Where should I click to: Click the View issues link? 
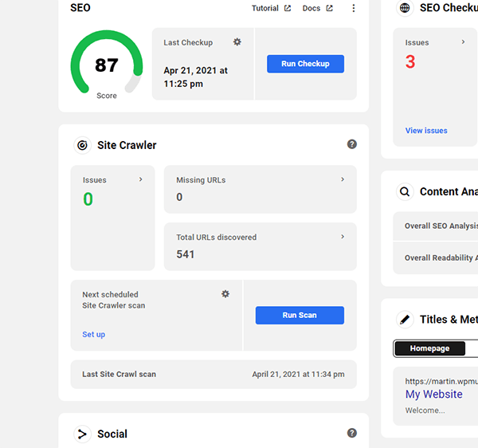(426, 131)
